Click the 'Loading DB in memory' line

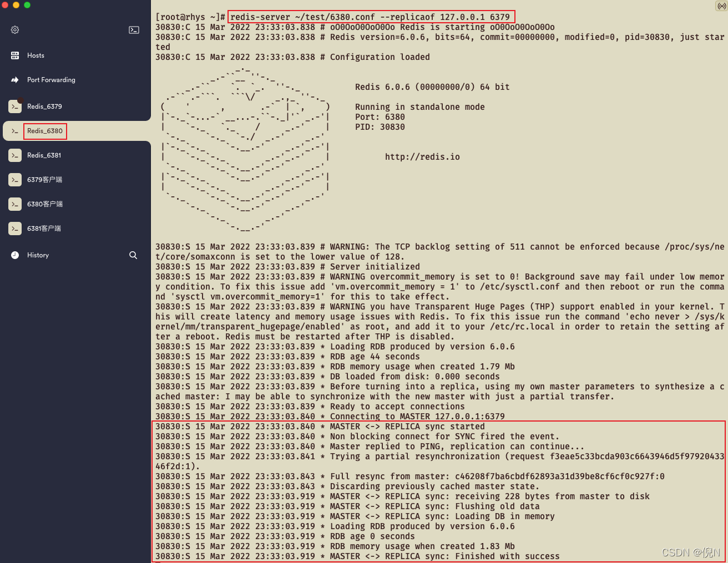pos(355,516)
